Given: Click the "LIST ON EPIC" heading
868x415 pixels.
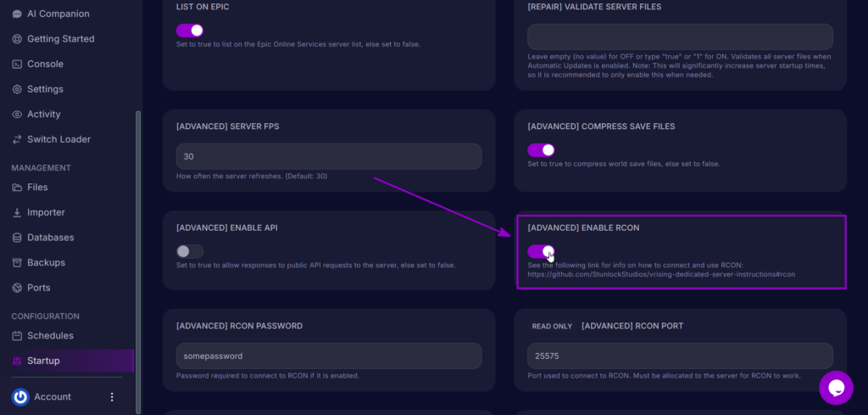Looking at the screenshot, I should [x=203, y=7].
